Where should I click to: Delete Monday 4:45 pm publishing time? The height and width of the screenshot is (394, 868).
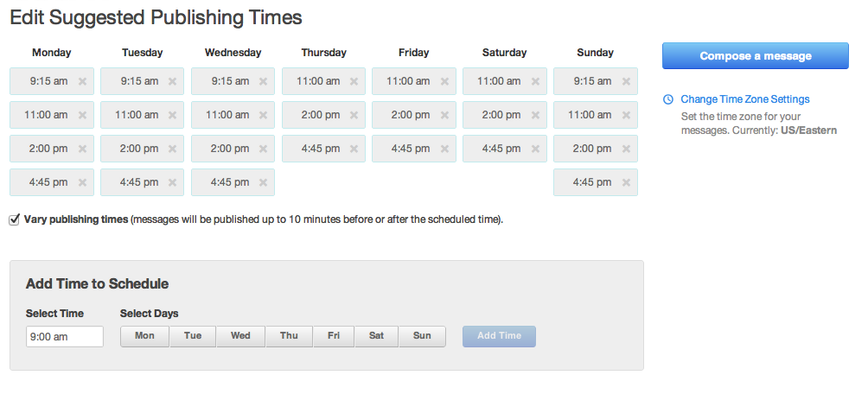tap(82, 182)
